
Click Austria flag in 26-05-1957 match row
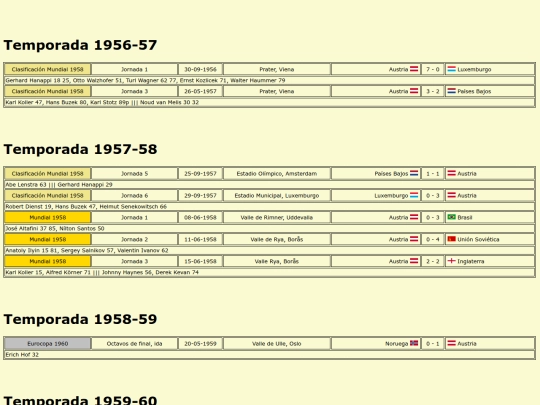click(414, 91)
